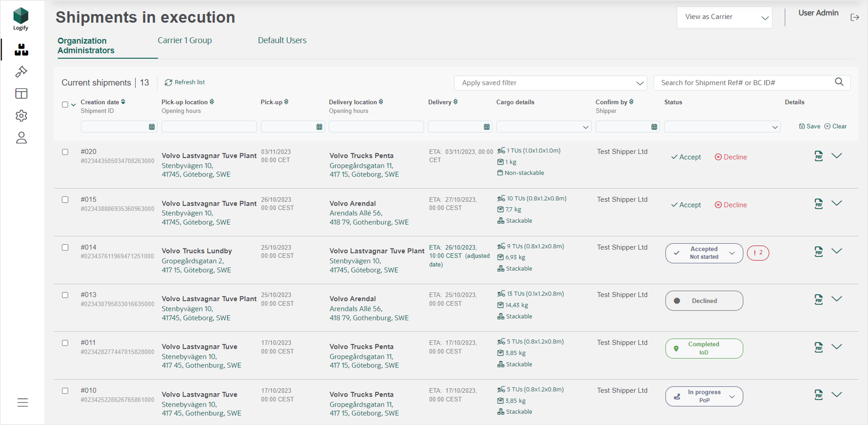
Task: Download PDF for shipment #020
Action: 818,156
